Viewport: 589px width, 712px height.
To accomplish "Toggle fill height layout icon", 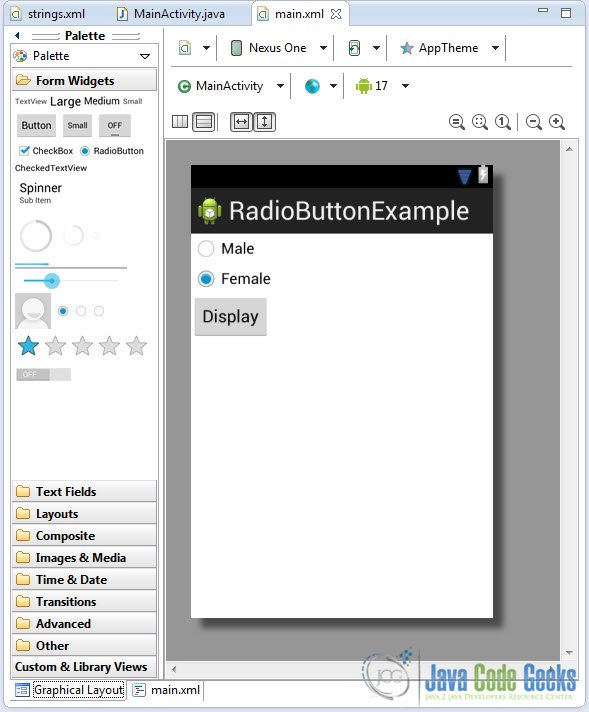I will tap(264, 122).
